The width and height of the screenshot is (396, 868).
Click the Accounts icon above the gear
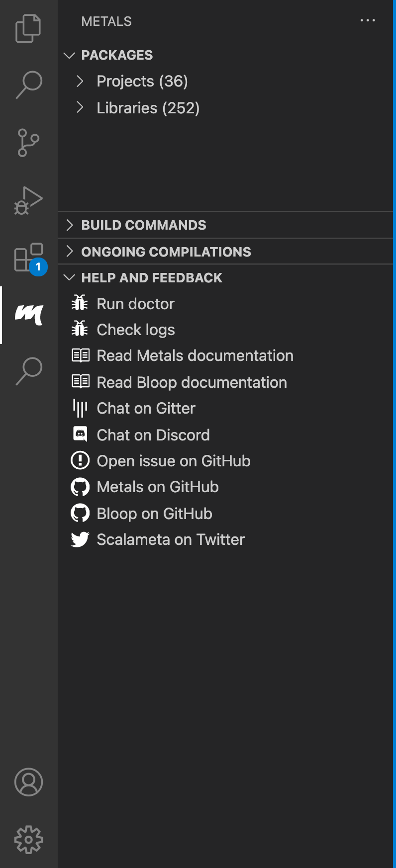28,782
